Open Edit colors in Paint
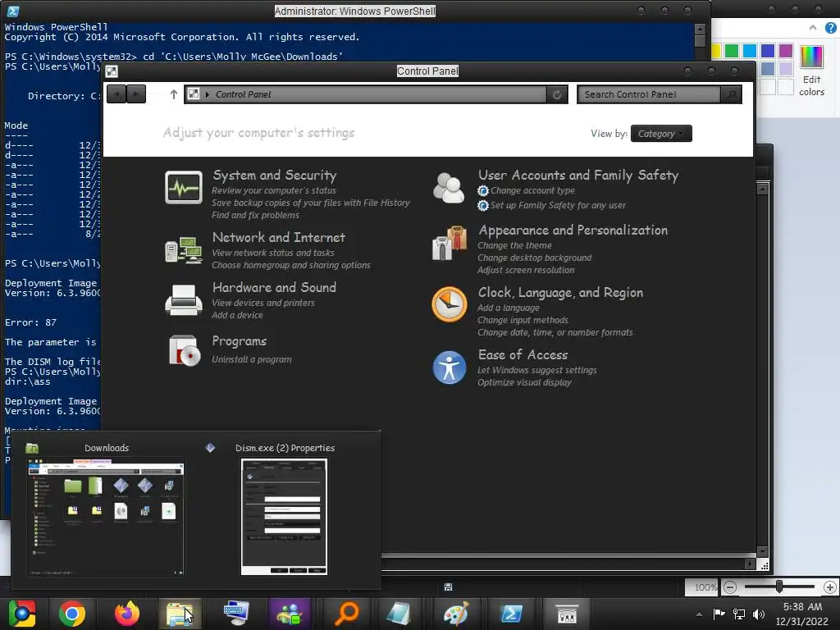Image resolution: width=840 pixels, height=630 pixels. pos(811,71)
